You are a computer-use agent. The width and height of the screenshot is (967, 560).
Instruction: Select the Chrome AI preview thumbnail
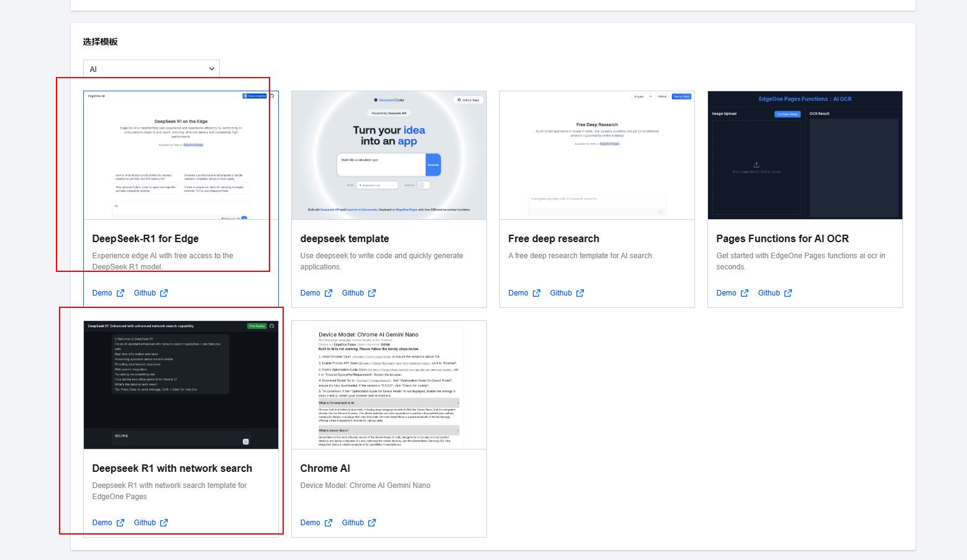pyautogui.click(x=389, y=385)
